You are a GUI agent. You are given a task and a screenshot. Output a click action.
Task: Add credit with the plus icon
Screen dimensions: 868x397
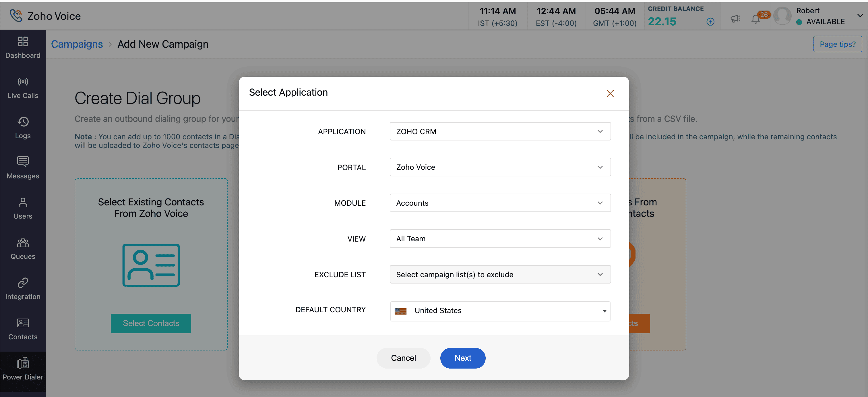(x=710, y=22)
